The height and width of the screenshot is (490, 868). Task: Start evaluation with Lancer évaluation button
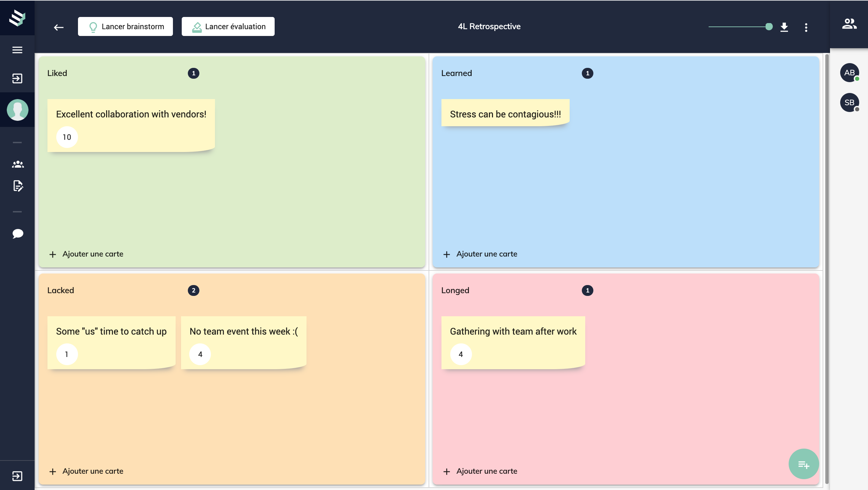(228, 26)
